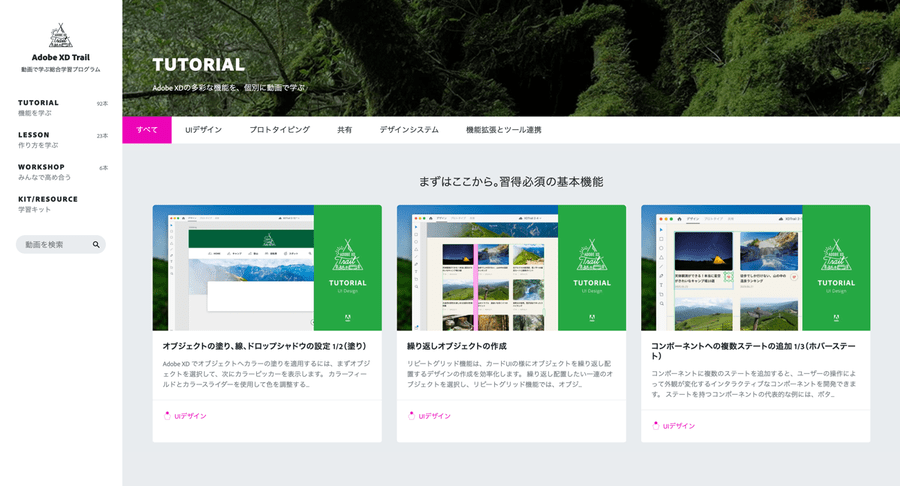Click the Adobe XD Trail site title
This screenshot has width=900, height=486.
60,57
